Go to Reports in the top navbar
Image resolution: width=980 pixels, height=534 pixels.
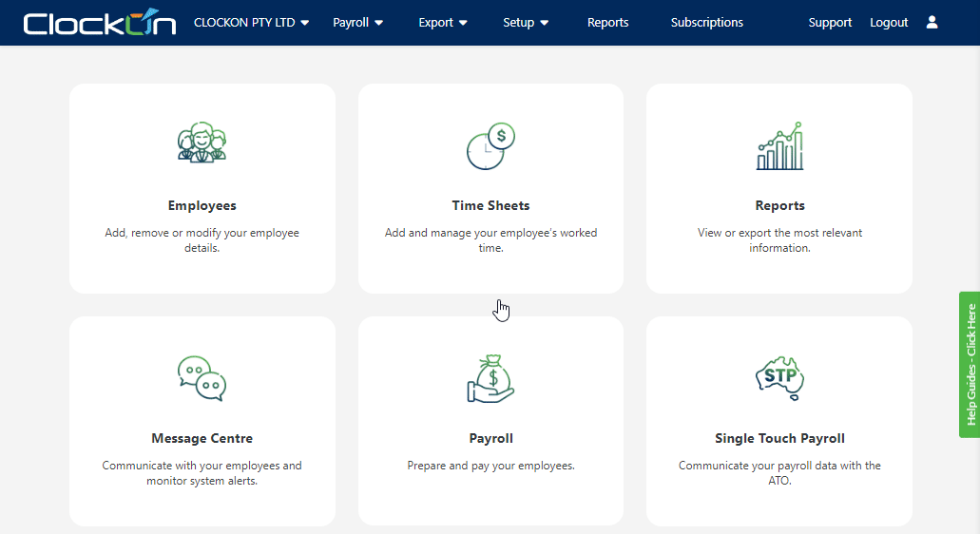[x=607, y=23]
